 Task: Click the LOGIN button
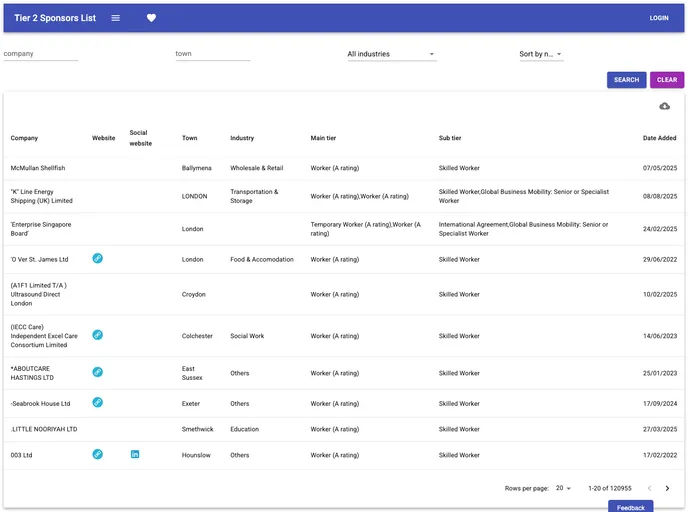click(x=659, y=18)
